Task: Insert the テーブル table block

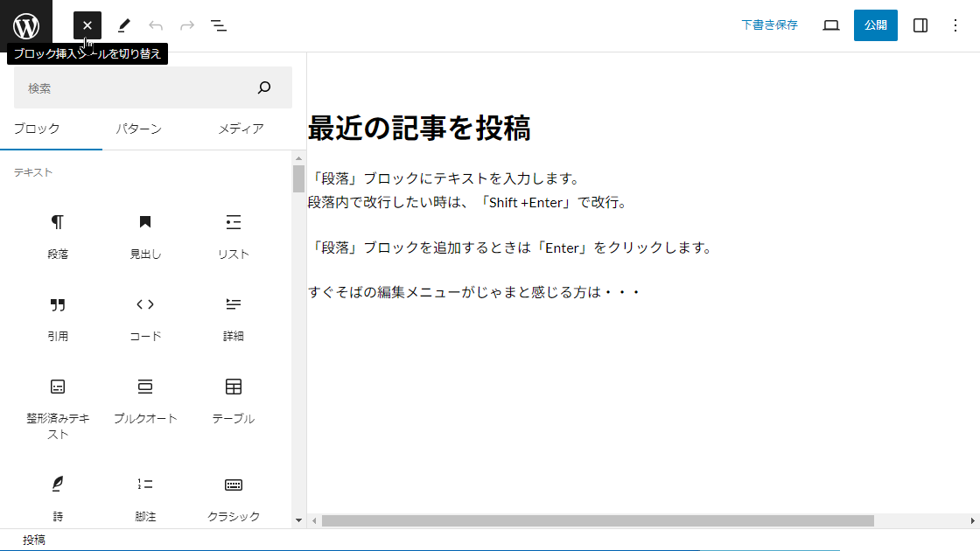Action: click(x=234, y=401)
